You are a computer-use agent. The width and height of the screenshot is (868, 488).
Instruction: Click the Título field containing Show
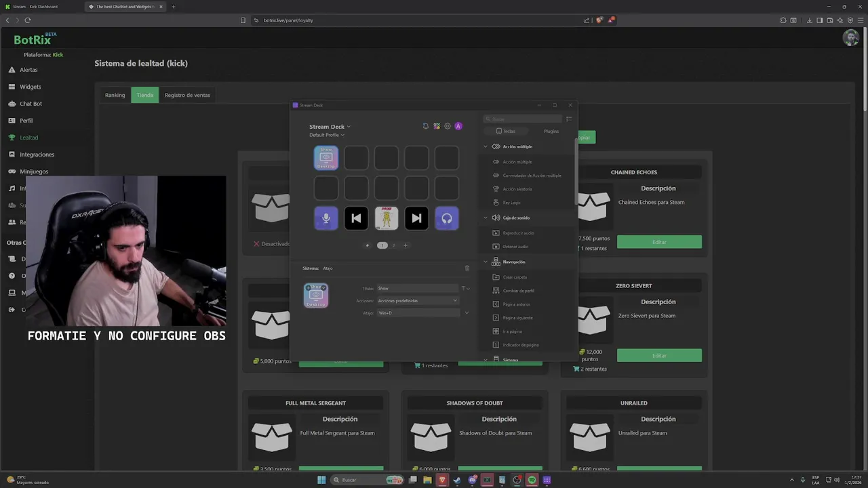(x=418, y=289)
